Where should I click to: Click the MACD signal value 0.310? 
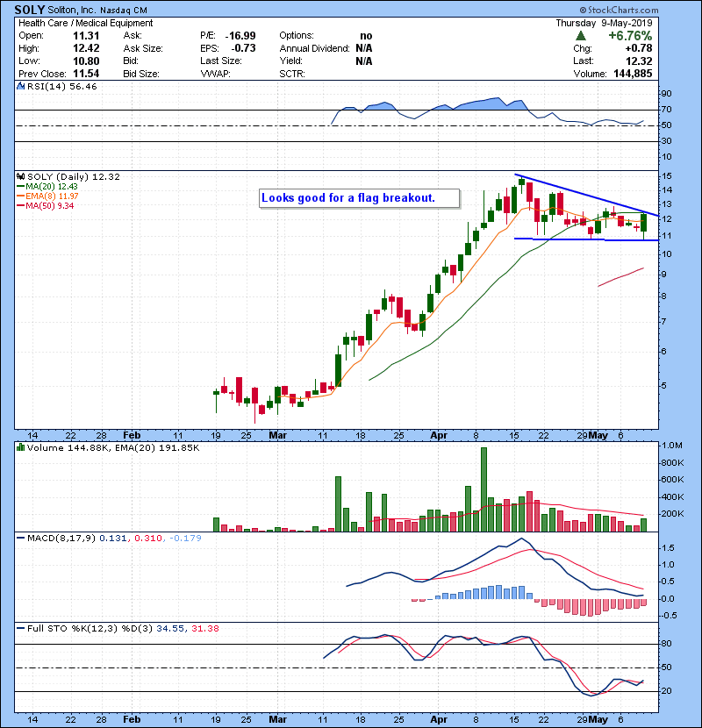[147, 539]
